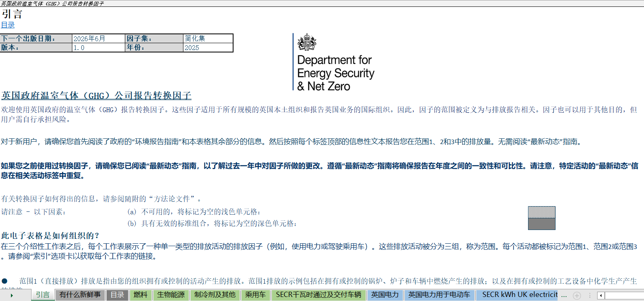Select the 简化集 value cell
This screenshot has width=644, height=301.
tap(208, 38)
